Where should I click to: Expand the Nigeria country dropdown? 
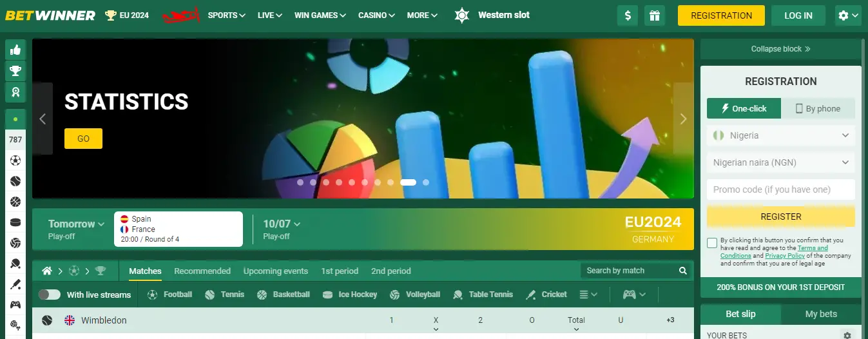click(780, 135)
